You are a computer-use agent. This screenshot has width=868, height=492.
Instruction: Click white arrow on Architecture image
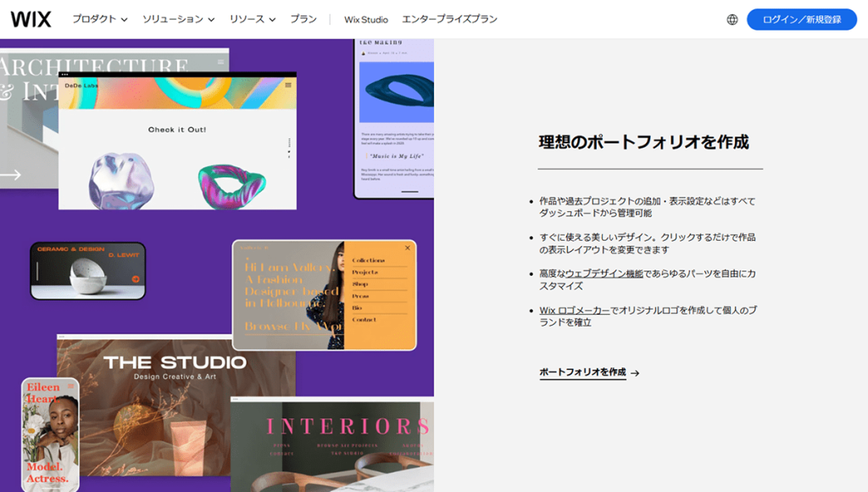coord(10,176)
